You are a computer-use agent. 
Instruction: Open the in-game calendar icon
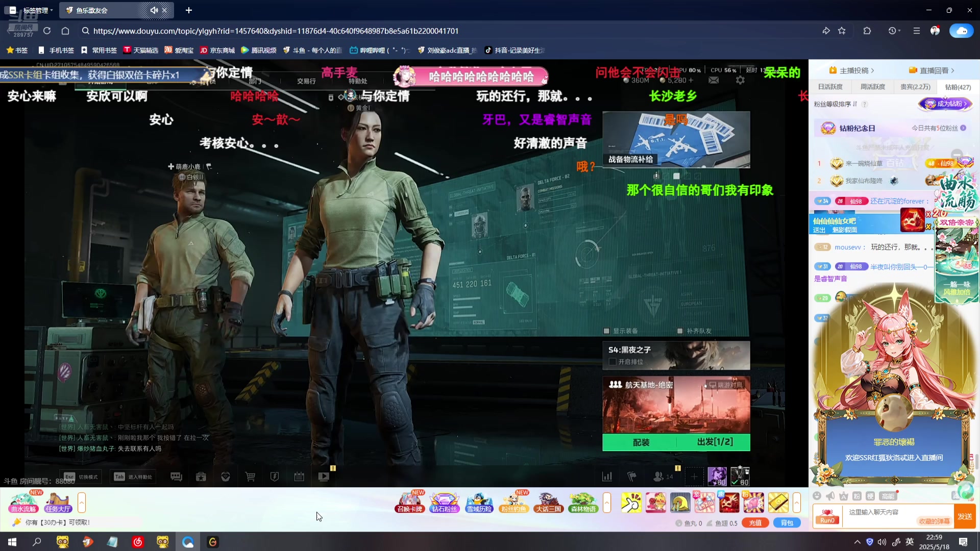click(299, 477)
